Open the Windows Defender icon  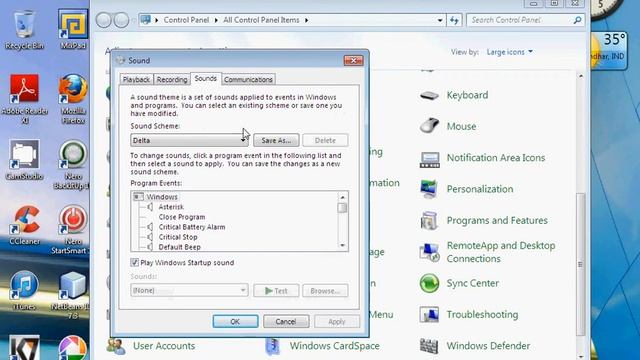coord(429,346)
